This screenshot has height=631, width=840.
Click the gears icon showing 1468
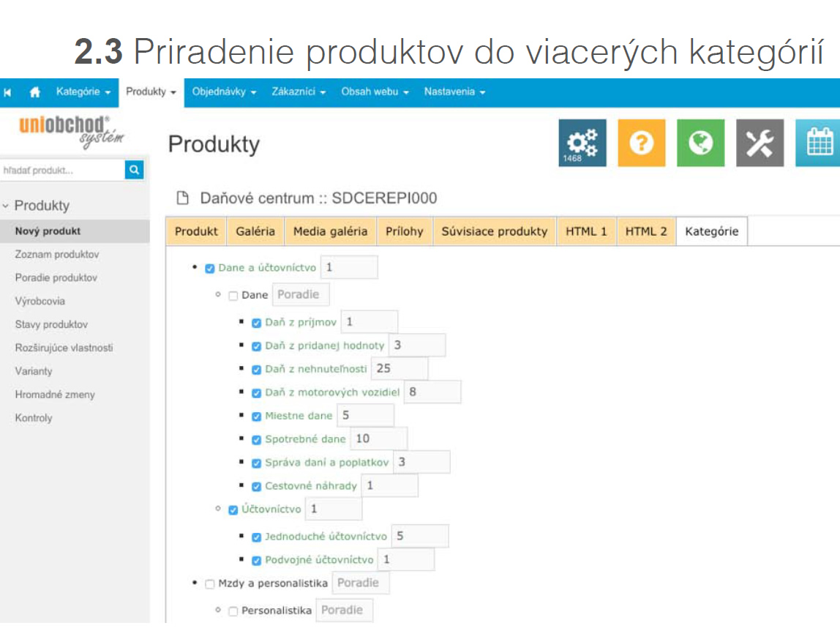[582, 143]
